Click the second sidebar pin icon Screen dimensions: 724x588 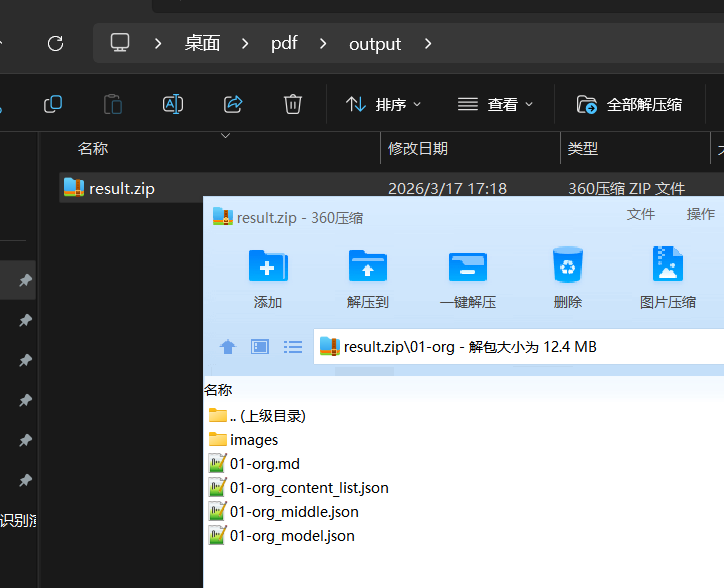(x=25, y=320)
